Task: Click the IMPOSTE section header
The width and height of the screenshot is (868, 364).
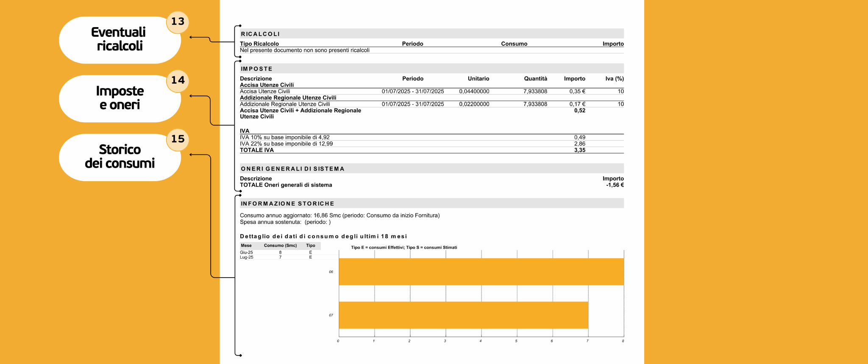Action: pyautogui.click(x=256, y=69)
